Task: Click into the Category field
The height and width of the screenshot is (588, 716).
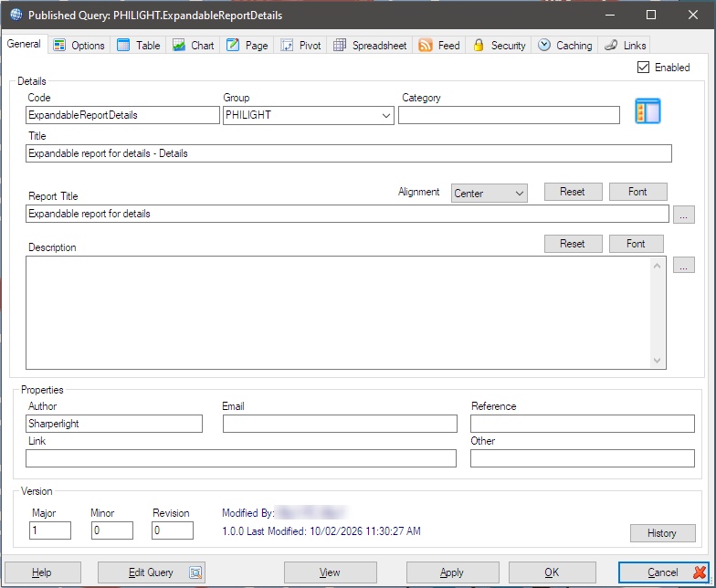Action: click(509, 115)
